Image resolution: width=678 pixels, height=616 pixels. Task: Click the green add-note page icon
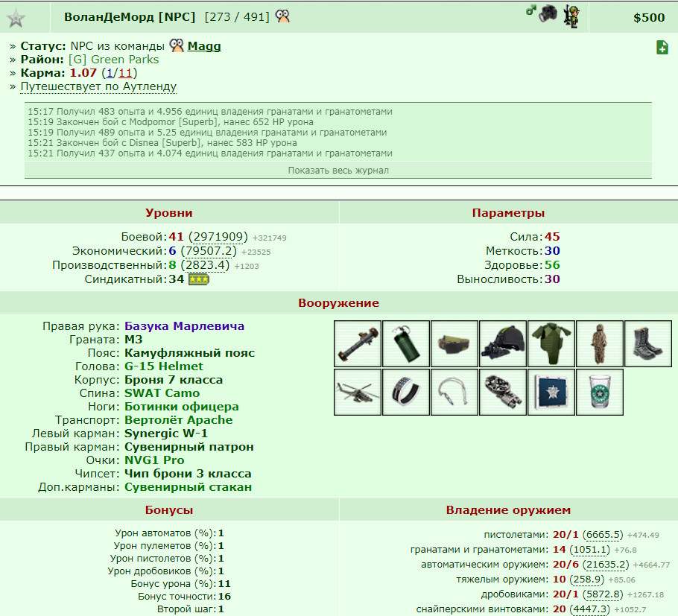(662, 47)
